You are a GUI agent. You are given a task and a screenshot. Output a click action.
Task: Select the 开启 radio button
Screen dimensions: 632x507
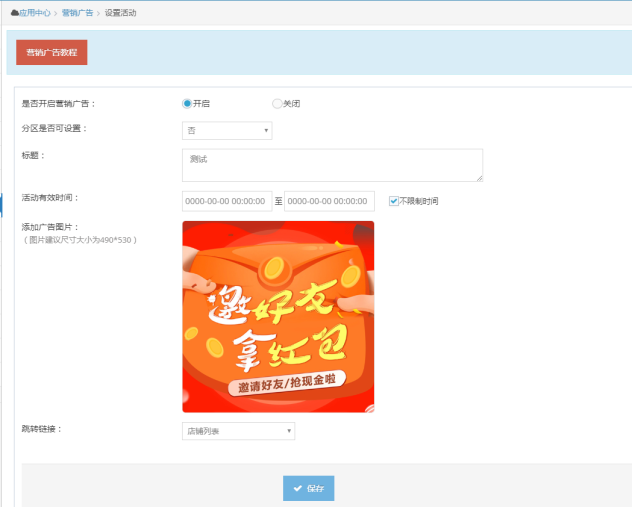point(187,103)
